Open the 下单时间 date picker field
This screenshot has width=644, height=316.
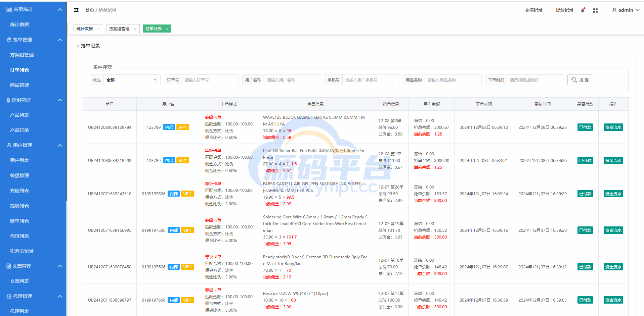point(535,80)
